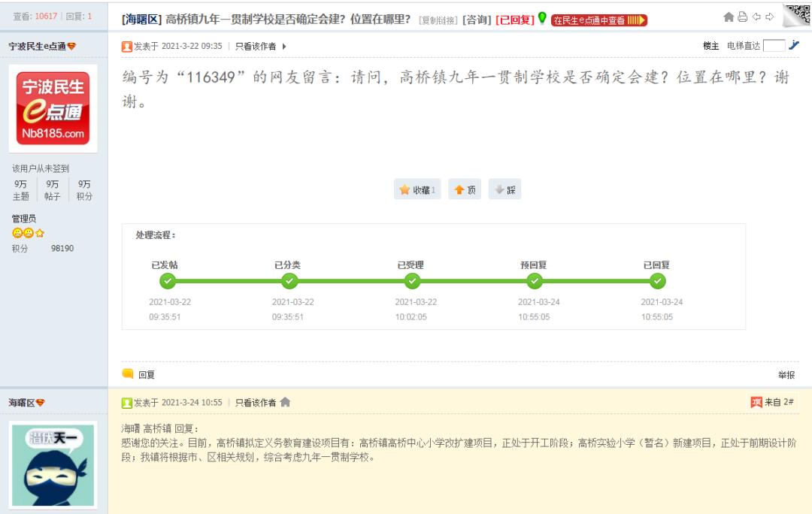This screenshot has height=514, width=812.
Task: Click the back arrow icon at top right
Action: 756,16
